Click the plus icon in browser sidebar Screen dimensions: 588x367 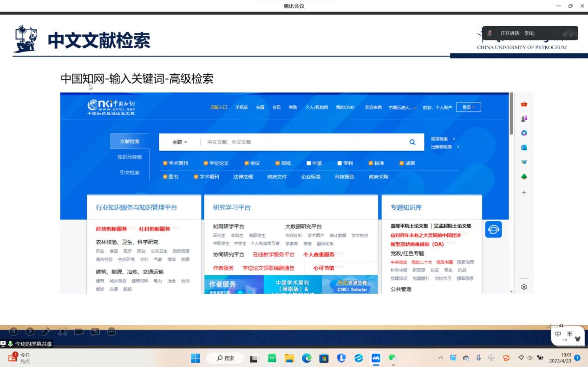pos(524,192)
